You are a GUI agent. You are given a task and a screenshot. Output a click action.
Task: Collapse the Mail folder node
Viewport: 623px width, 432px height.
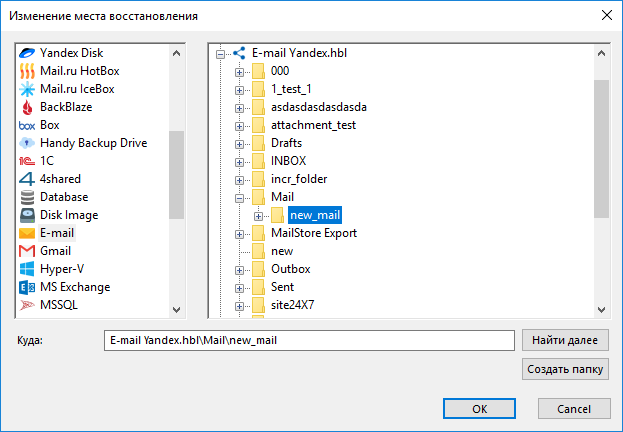tap(239, 198)
